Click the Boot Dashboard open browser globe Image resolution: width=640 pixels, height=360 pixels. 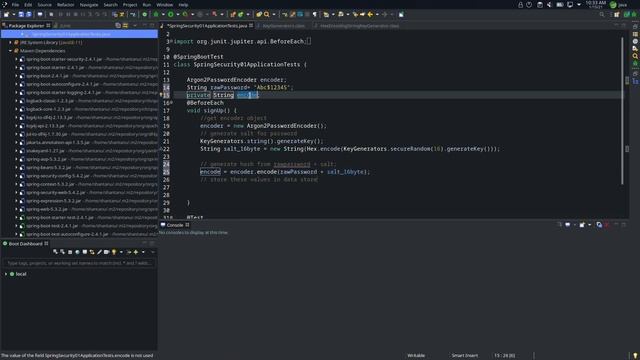click(x=77, y=252)
